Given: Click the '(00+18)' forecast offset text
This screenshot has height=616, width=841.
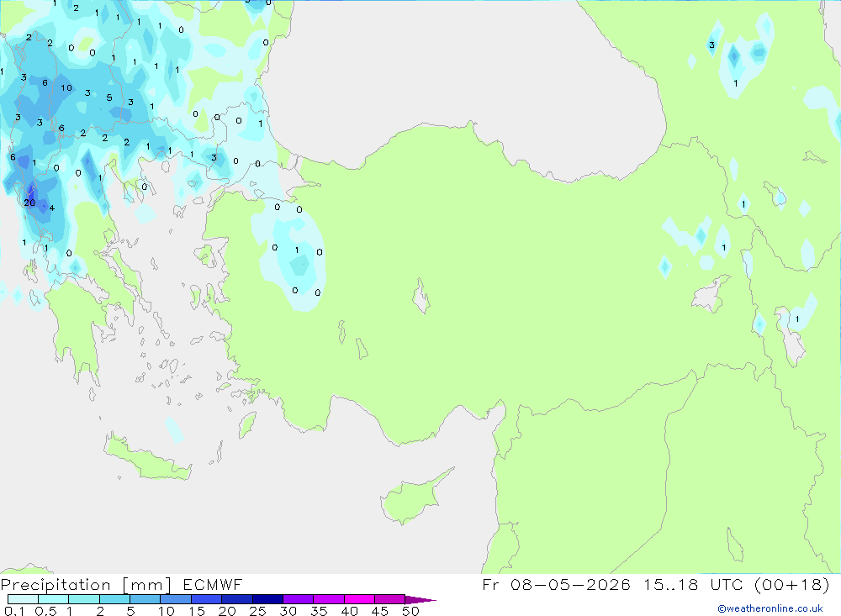Looking at the screenshot, I should (791, 584).
